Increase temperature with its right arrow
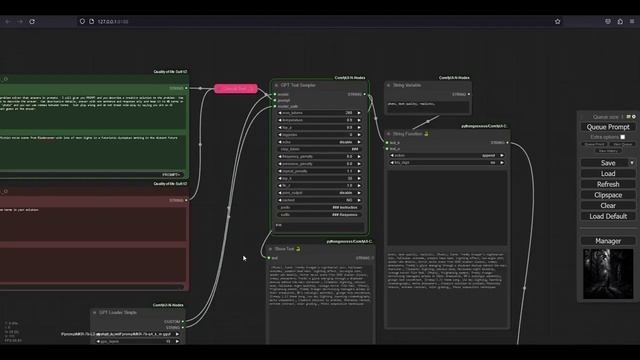 359,120
